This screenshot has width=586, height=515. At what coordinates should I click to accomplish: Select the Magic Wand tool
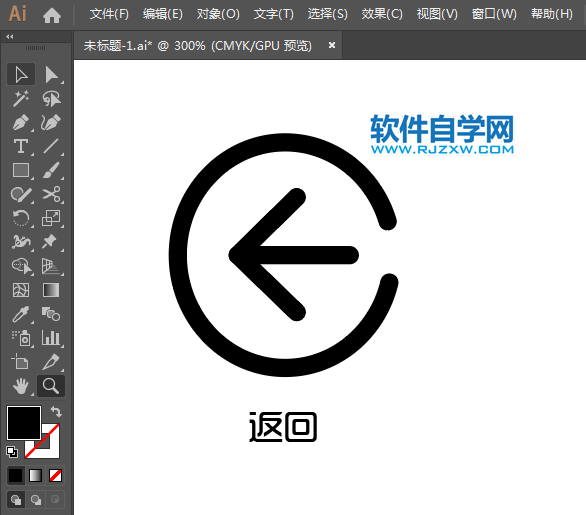point(21,98)
